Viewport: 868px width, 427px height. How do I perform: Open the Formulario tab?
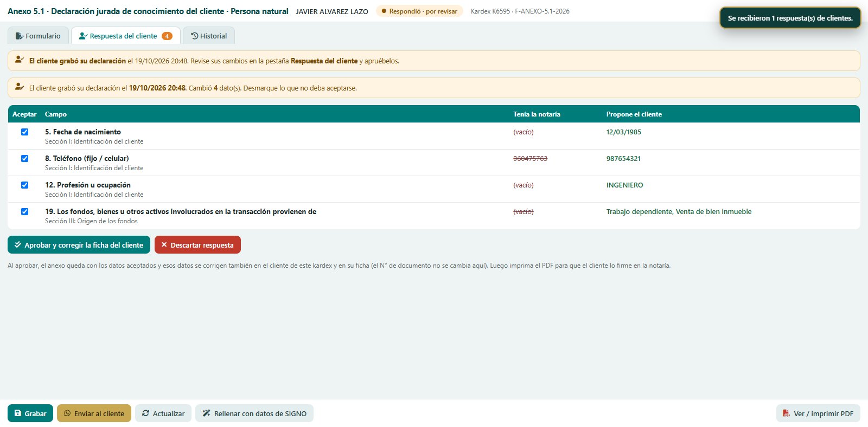click(x=38, y=36)
